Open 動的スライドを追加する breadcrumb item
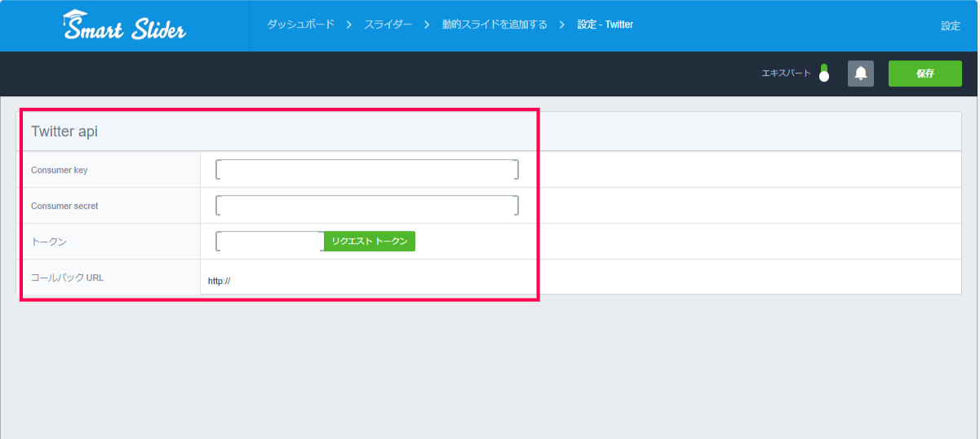Image resolution: width=980 pixels, height=439 pixels. pos(494,24)
